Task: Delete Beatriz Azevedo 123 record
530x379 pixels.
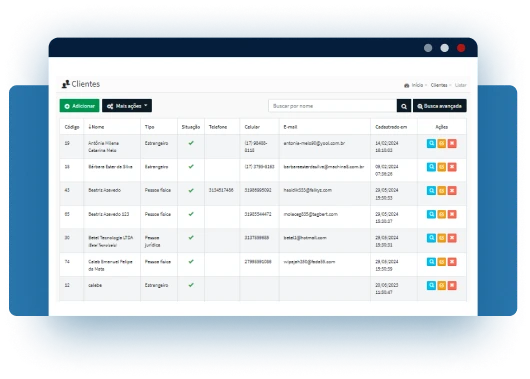Action: point(452,214)
